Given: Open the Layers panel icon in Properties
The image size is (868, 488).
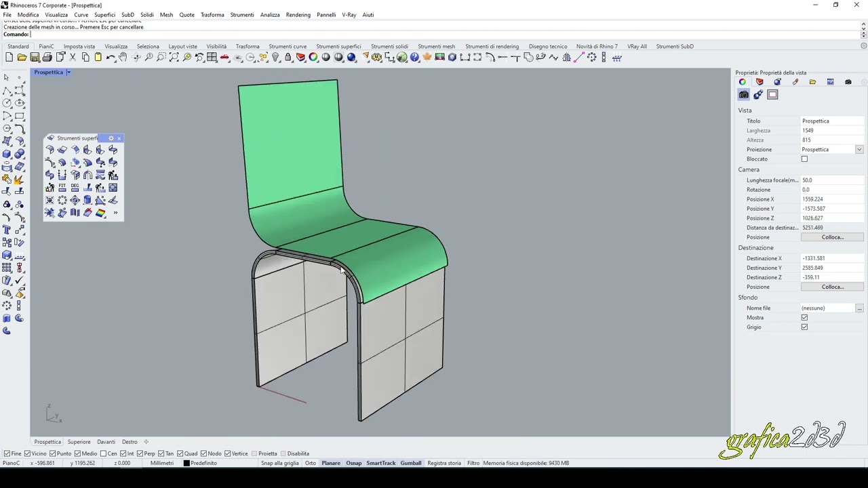Looking at the screenshot, I should point(759,82).
